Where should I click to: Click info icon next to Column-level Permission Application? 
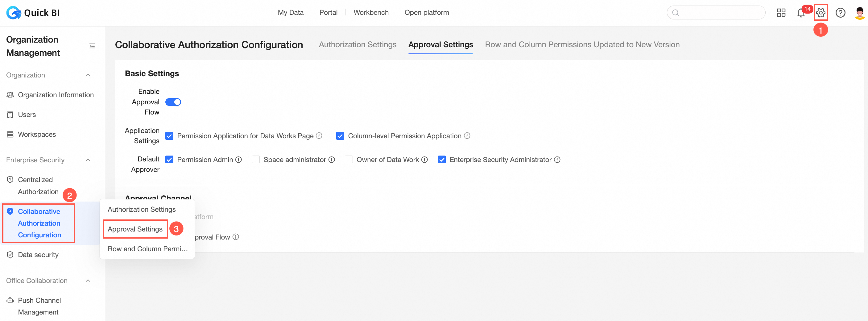click(x=467, y=135)
